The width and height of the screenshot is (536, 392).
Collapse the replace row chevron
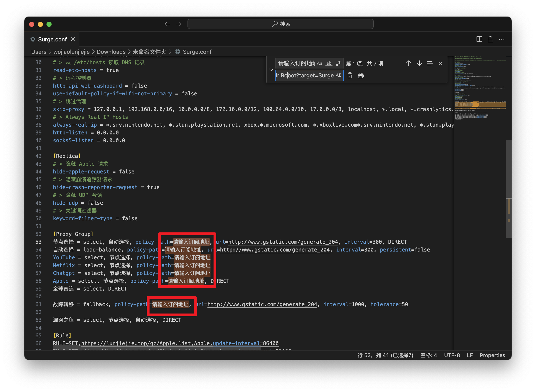(271, 70)
